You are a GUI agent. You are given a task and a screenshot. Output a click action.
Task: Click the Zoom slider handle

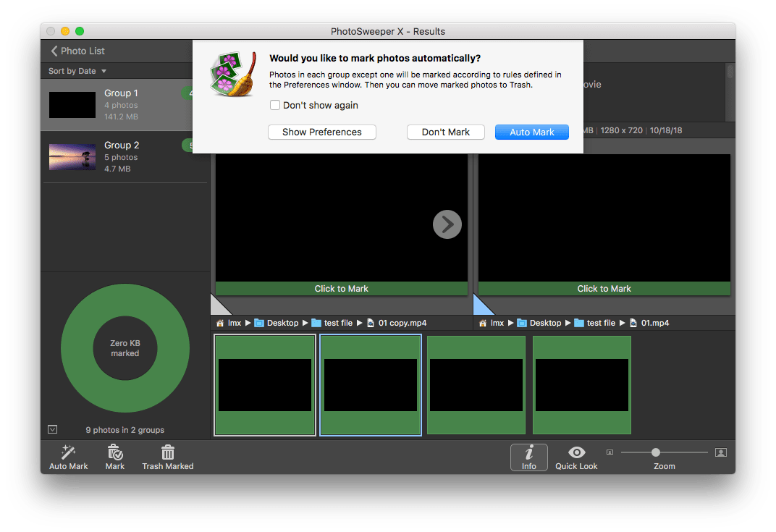(x=656, y=452)
